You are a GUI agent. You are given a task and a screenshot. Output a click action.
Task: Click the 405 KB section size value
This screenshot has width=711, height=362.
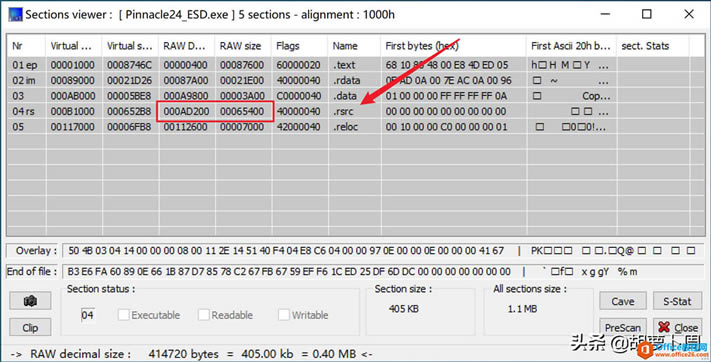[404, 309]
